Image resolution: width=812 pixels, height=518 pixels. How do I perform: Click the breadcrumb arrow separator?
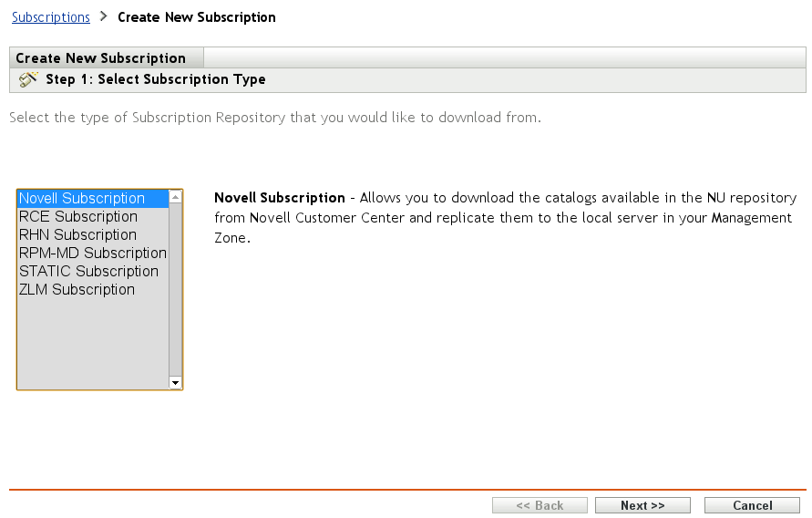pyautogui.click(x=104, y=17)
